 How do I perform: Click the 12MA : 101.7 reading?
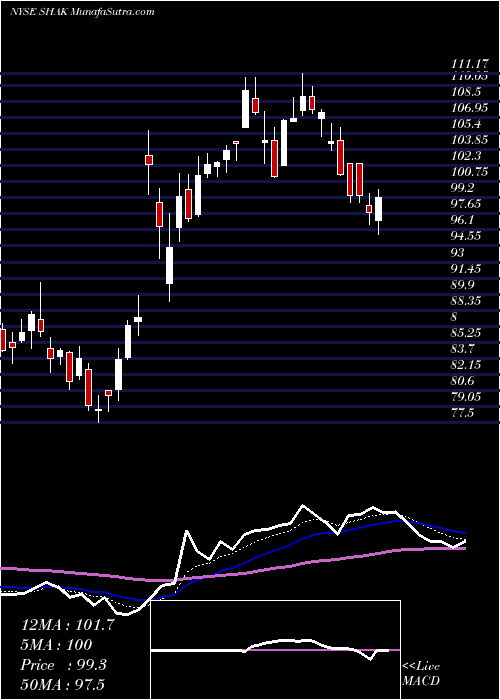(68, 625)
